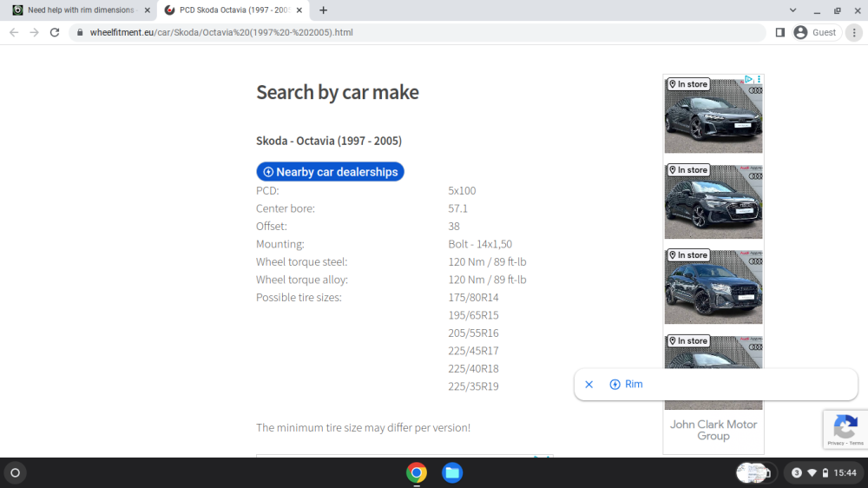
Task: Open the Guest profile menu
Action: coord(817,33)
